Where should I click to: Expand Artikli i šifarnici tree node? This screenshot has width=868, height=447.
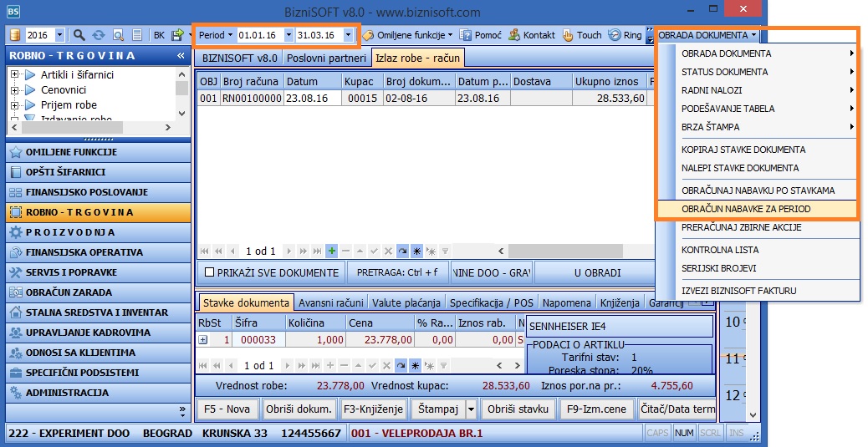click(x=14, y=74)
